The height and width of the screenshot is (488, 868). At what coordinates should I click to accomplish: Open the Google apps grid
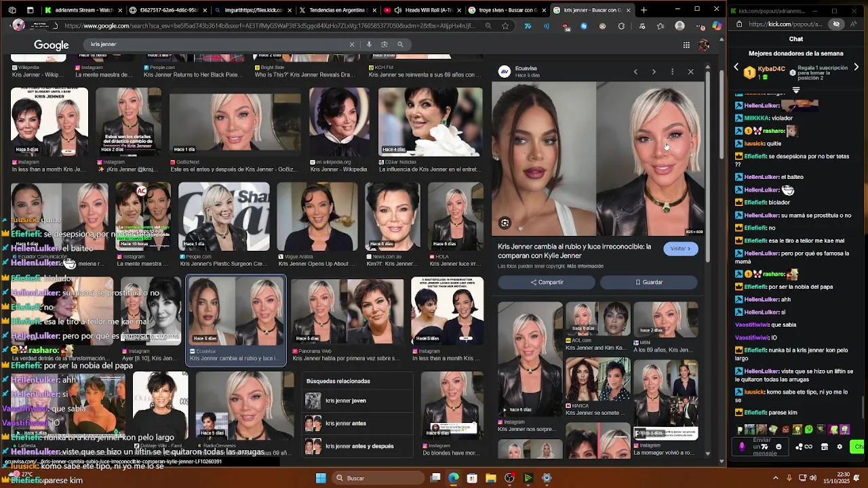pyautogui.click(x=686, y=45)
